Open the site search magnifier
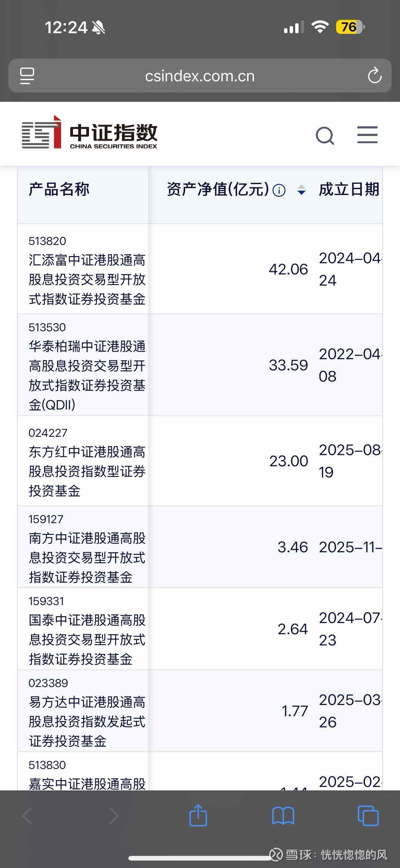 click(x=325, y=135)
